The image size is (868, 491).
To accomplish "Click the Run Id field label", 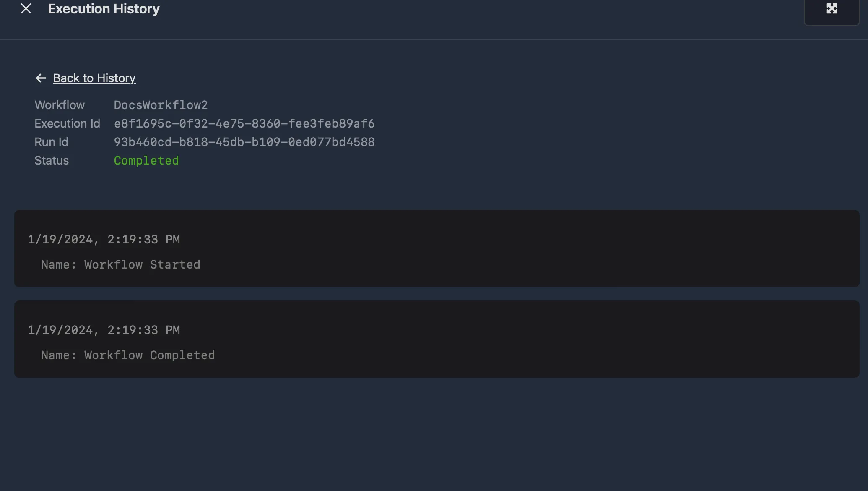I will (51, 142).
